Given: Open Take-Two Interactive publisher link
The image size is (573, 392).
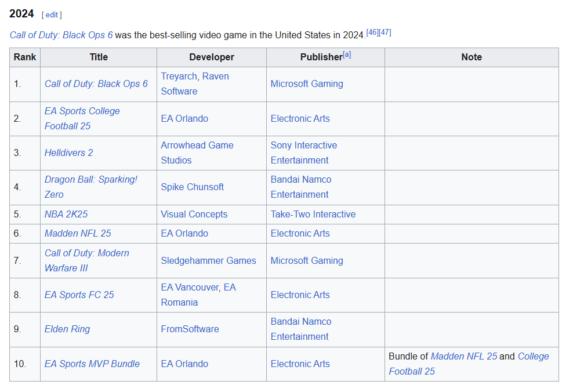Looking at the screenshot, I should [313, 215].
